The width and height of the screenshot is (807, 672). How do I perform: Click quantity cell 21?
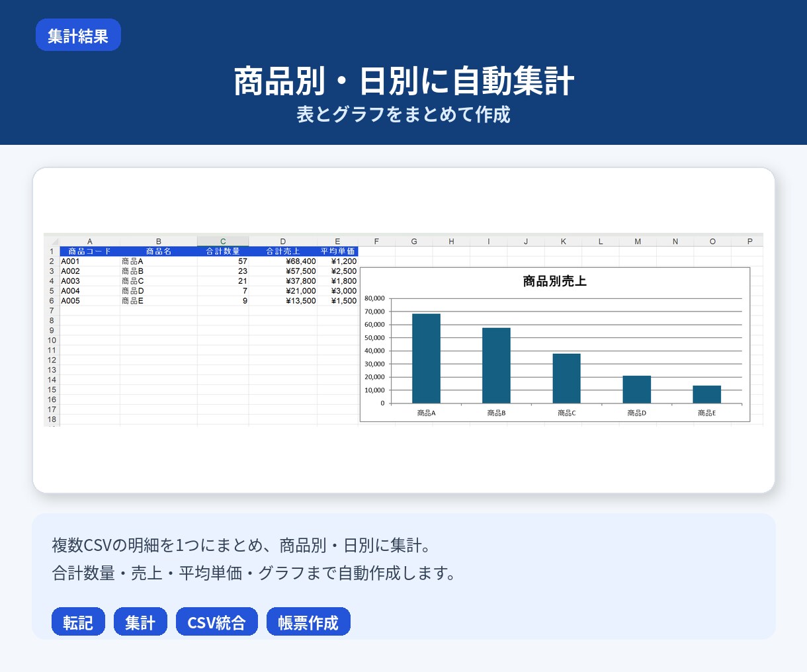pos(223,281)
